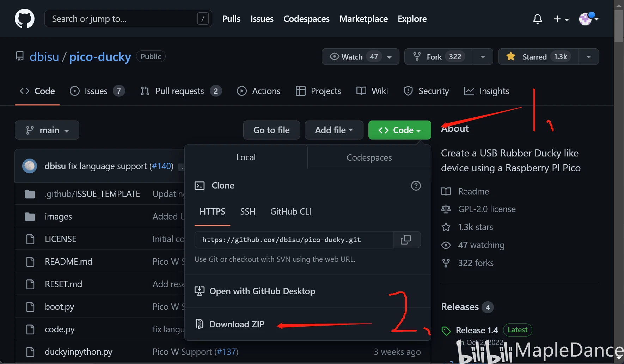Switch to the Security tab

(x=426, y=91)
